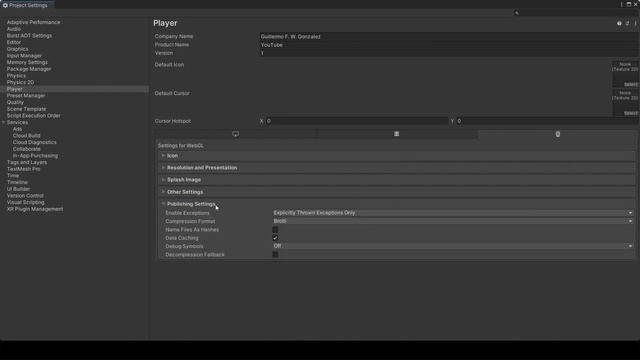Image resolution: width=640 pixels, height=360 pixels.
Task: Click the Version field
Action: tap(449, 53)
